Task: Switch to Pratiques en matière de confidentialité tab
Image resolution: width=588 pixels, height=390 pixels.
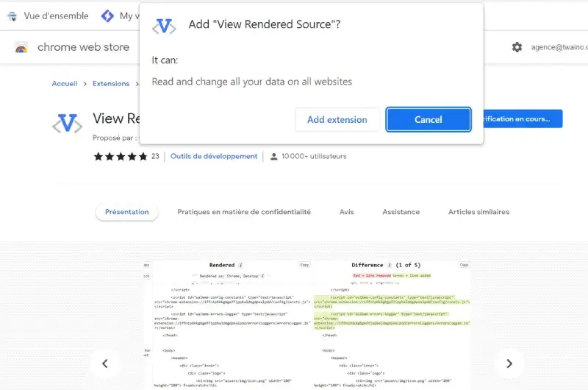Action: (244, 212)
